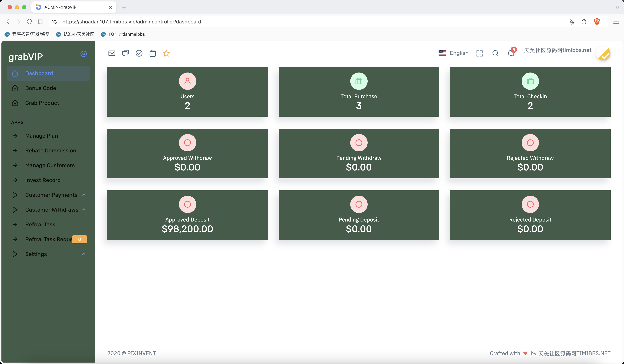Open Rebate Commission page

(x=48, y=151)
